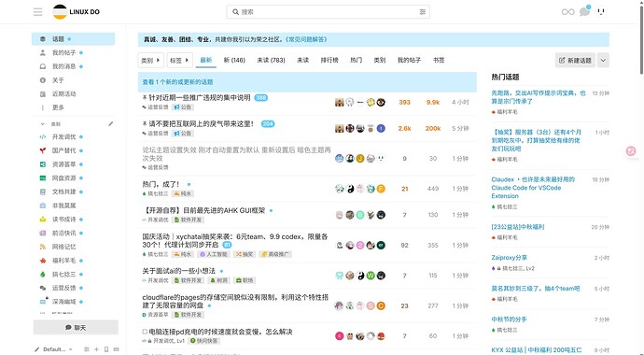The width and height of the screenshot is (644, 355).
Task: Click the 公告 tag under 针对近期 topic
Action: [182, 106]
